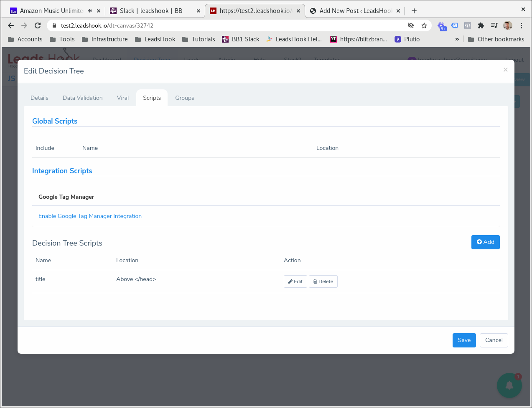Viewport: 532px width, 408px height.
Task: Cancel editing the decision tree
Action: (x=494, y=340)
